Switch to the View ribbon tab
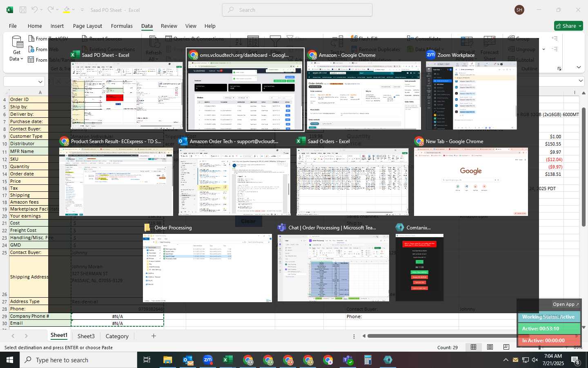This screenshot has height=368, width=588. coord(191,26)
